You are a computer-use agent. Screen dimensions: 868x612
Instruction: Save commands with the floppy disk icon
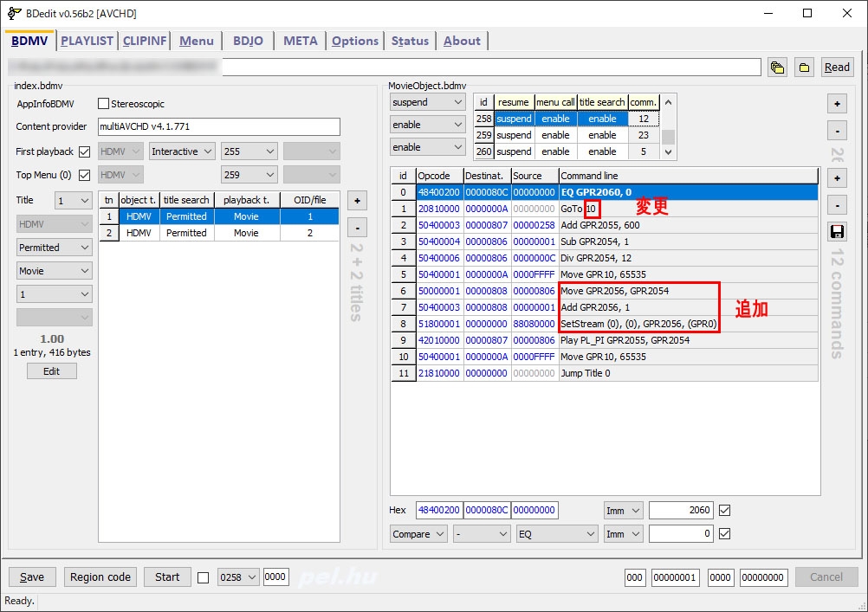pyautogui.click(x=837, y=231)
